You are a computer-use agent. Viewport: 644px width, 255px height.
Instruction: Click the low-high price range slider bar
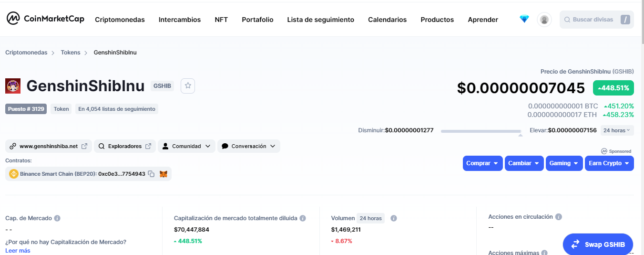[480, 131]
